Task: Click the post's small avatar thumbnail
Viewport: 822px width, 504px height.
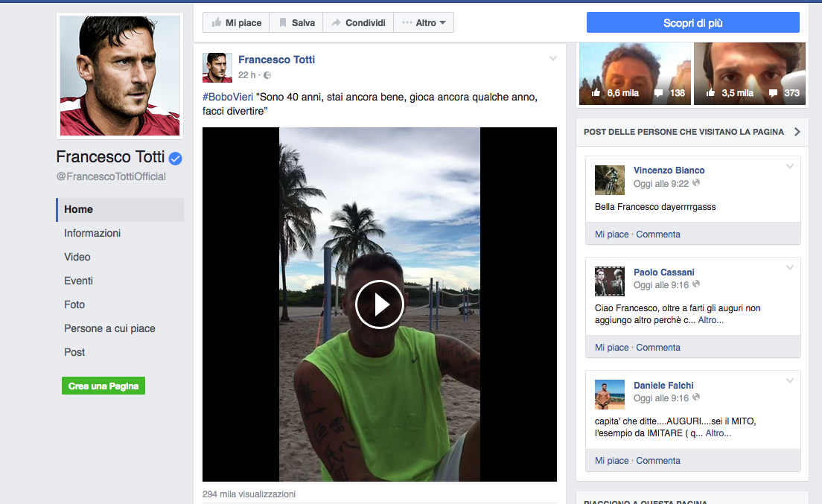Action: point(217,68)
